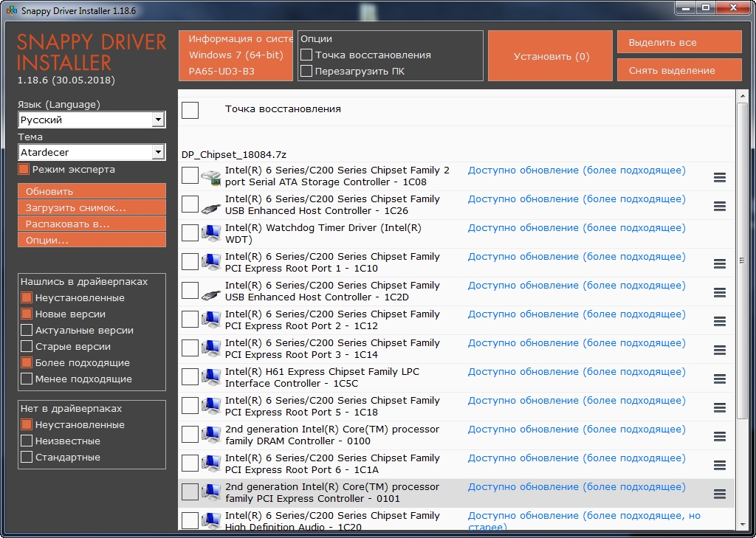Open the Тема dropdown showing Atardecer
The width and height of the screenshot is (756, 538).
92,152
